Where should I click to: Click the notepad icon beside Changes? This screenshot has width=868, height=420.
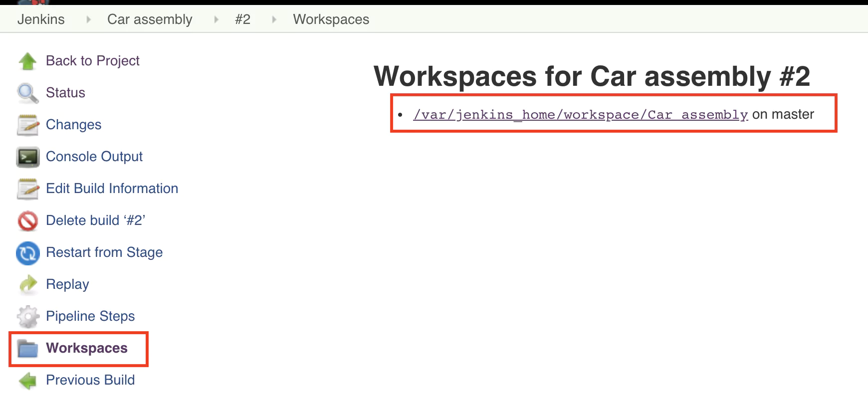[28, 125]
